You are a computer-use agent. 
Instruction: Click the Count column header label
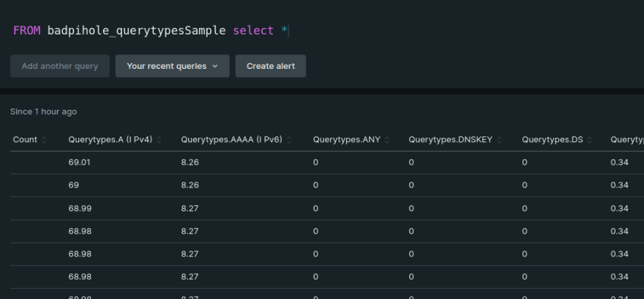(25, 140)
